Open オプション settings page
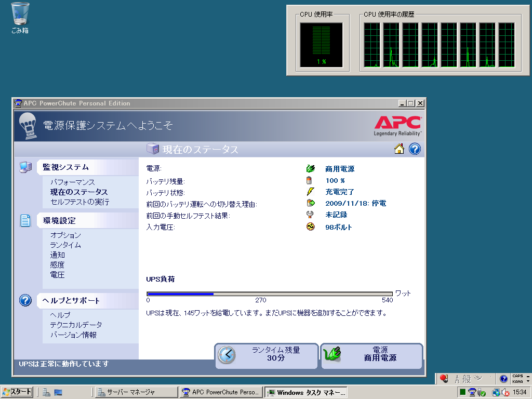532x399 pixels. [x=65, y=235]
